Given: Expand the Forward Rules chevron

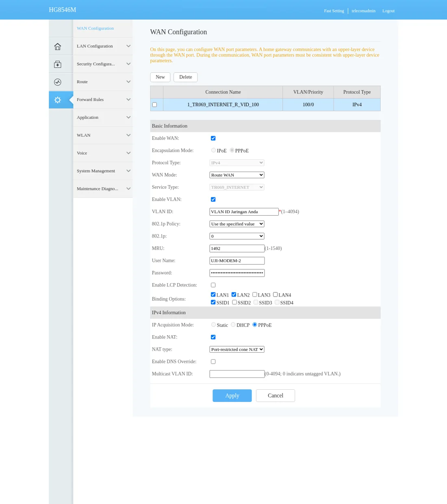Looking at the screenshot, I should tap(128, 100).
